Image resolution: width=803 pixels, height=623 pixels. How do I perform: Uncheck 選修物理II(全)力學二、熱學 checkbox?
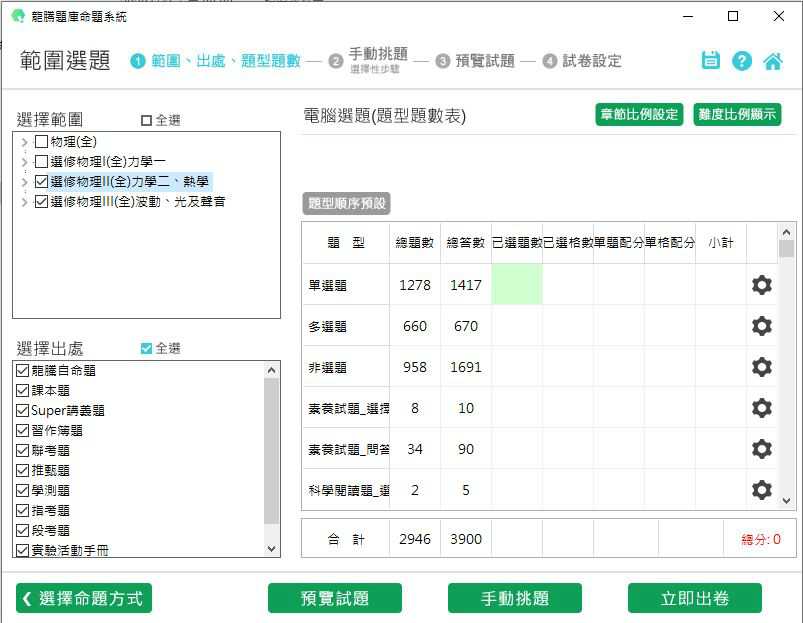click(x=41, y=182)
